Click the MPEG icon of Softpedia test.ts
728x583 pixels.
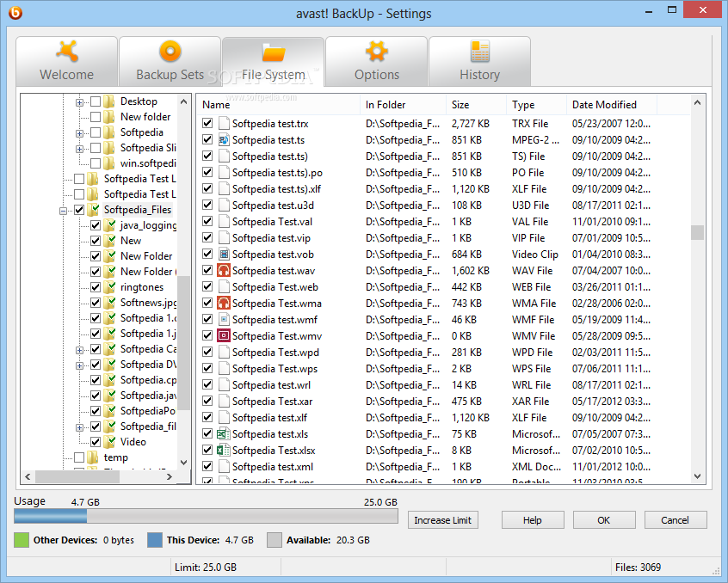pos(224,139)
